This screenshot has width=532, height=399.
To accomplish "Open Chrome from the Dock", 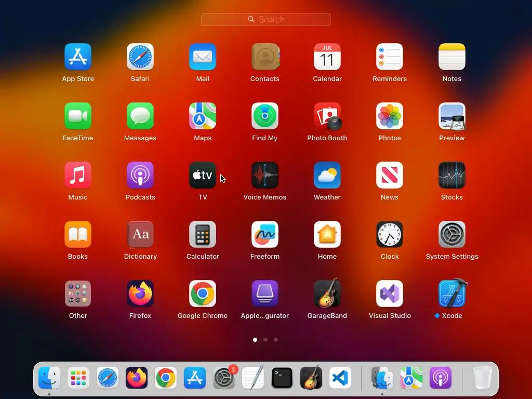I will point(166,378).
